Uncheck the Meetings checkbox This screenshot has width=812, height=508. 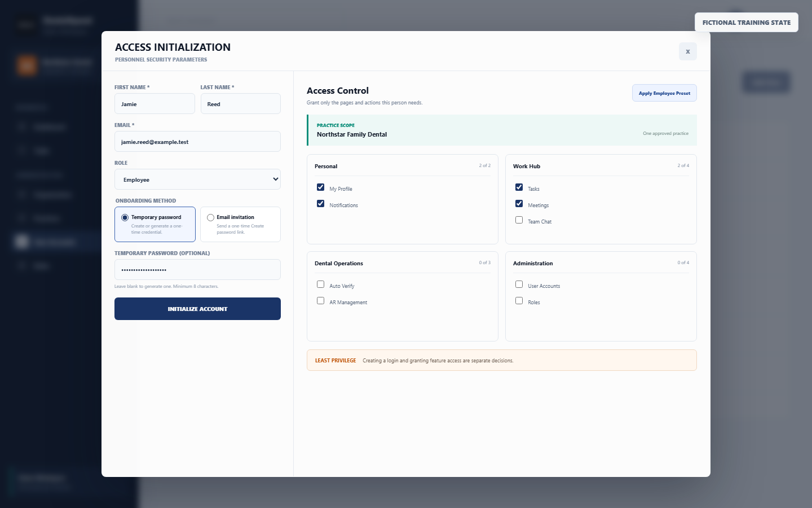tap(519, 204)
